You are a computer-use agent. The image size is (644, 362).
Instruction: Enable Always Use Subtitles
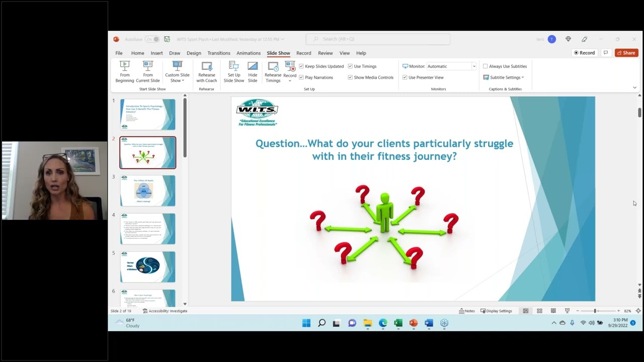(x=485, y=66)
